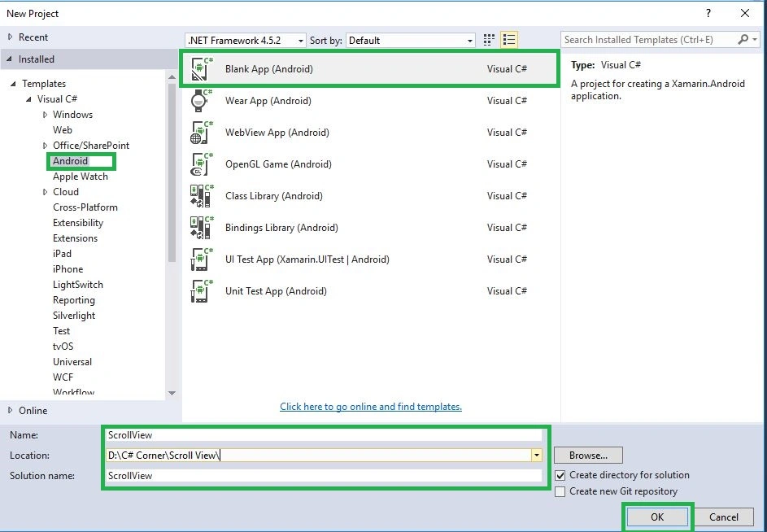Select Bindings Library (Android) template name
The image size is (767, 532).
tap(281, 228)
